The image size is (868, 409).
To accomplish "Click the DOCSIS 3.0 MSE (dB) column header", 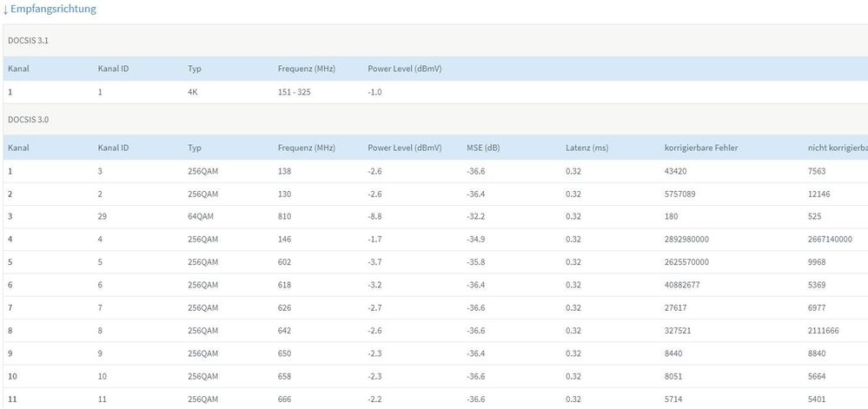I will point(483,148).
